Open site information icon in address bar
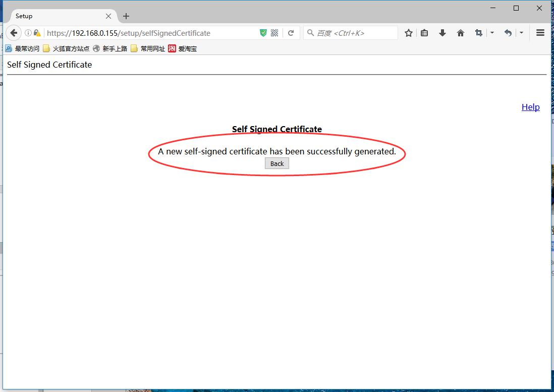Image resolution: width=554 pixels, height=392 pixels. (x=28, y=33)
